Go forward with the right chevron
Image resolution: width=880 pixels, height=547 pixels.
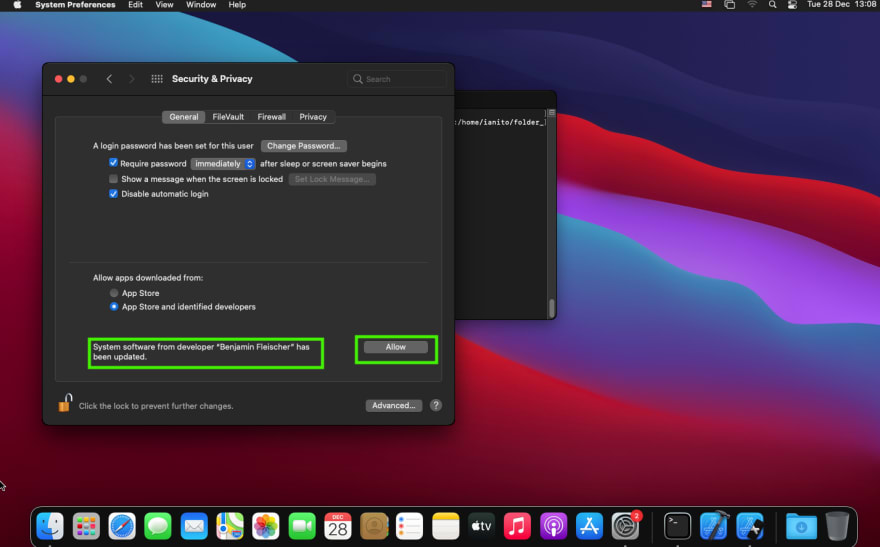coord(132,79)
